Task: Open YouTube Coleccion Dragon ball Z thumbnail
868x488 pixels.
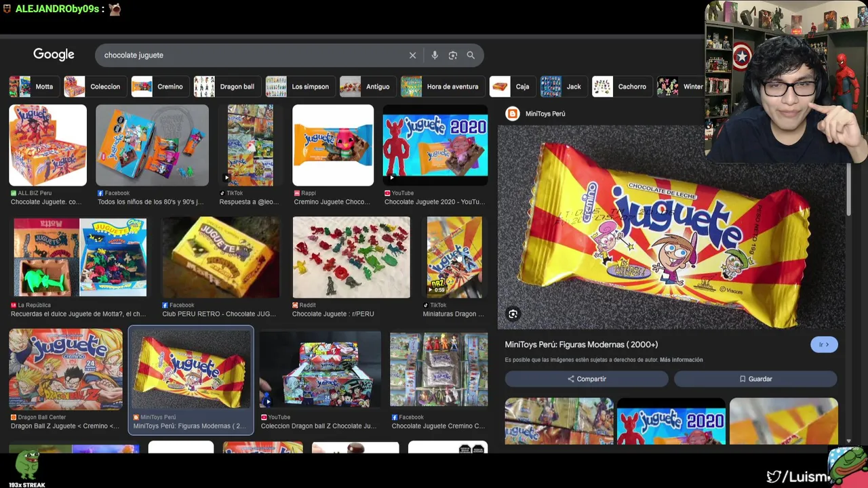Action: tap(320, 369)
